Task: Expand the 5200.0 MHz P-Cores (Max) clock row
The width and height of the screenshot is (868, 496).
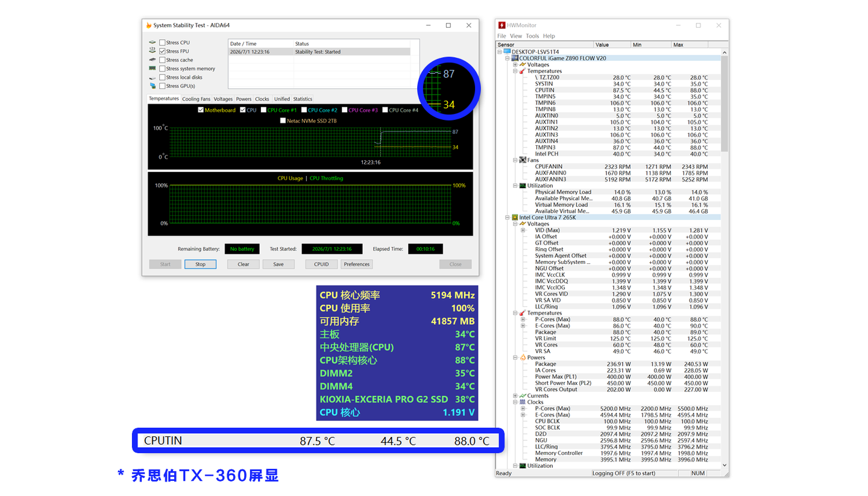Action: 523,409
